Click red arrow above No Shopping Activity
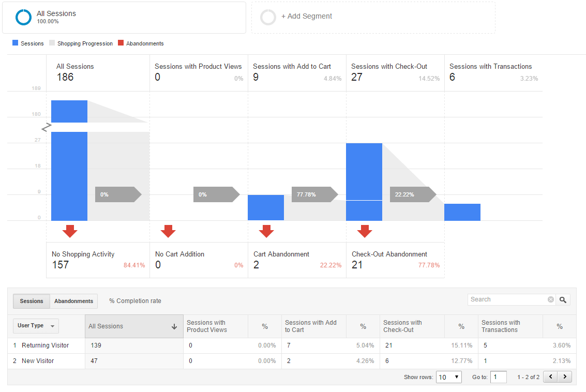Image resolution: width=586 pixels, height=392 pixels. 70,231
